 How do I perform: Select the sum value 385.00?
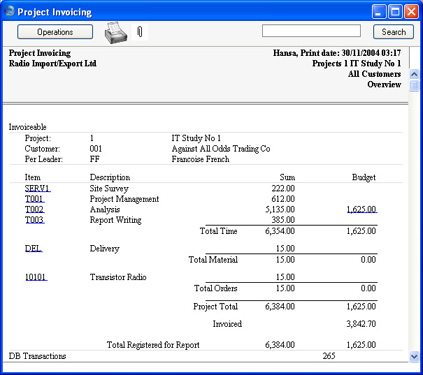283,220
